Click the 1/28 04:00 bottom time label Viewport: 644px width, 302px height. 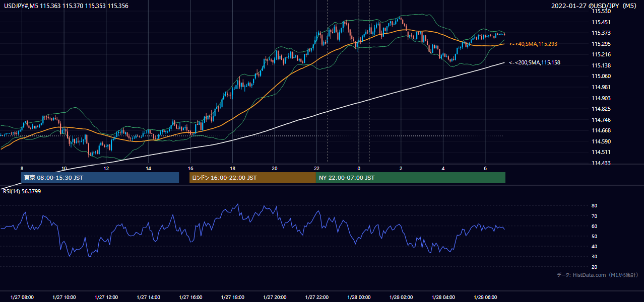click(443, 297)
